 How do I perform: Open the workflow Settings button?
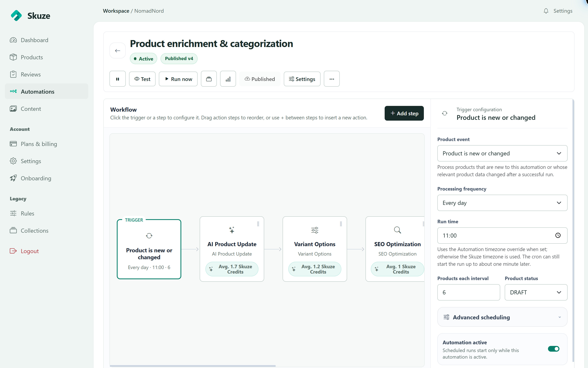click(302, 79)
